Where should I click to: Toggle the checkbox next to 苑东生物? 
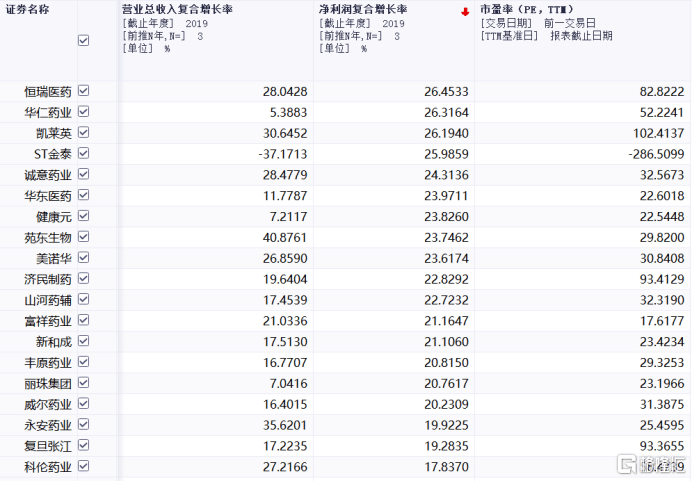click(83, 237)
